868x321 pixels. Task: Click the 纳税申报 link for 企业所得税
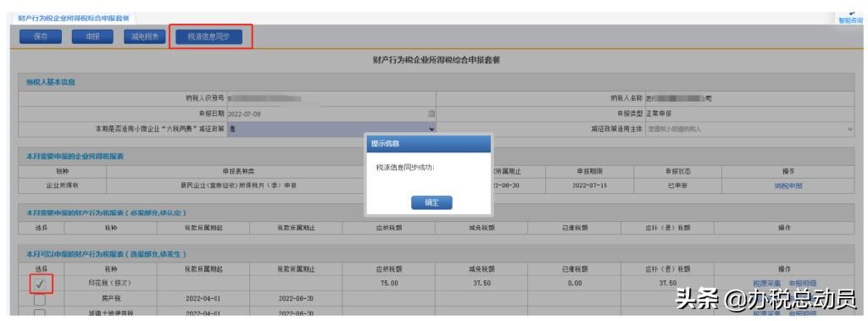click(787, 186)
